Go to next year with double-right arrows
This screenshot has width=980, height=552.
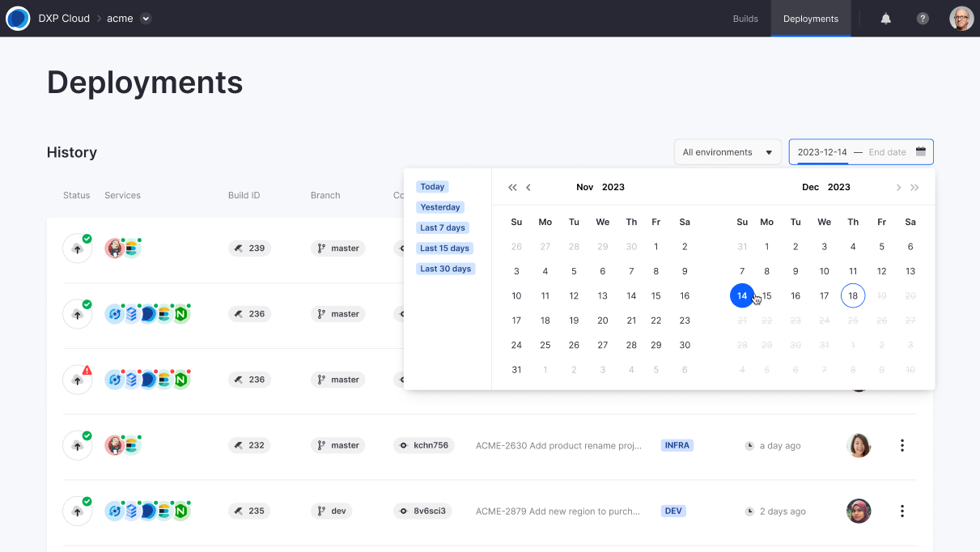(x=914, y=187)
